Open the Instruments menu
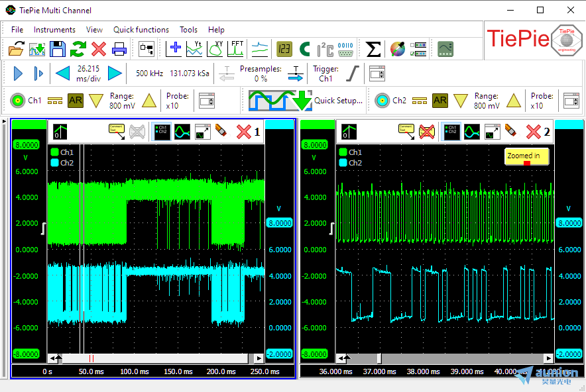The width and height of the screenshot is (586, 392). coord(54,30)
